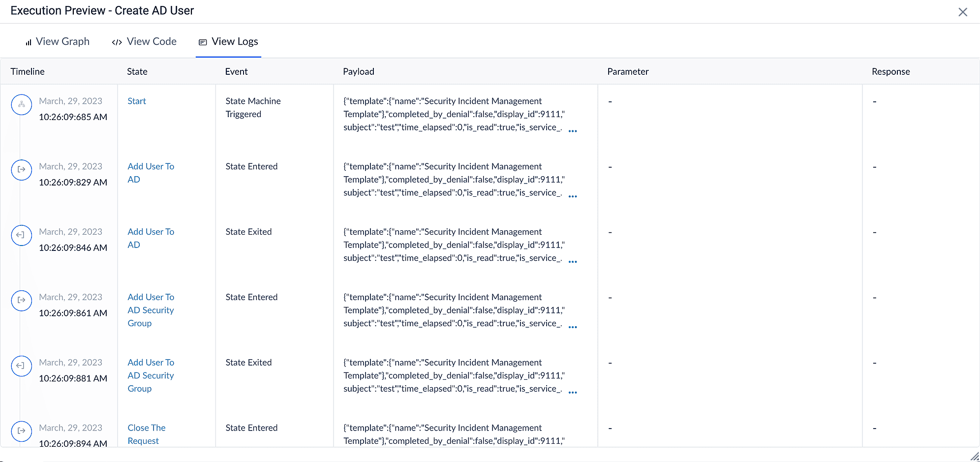Click AD Security Group state entered icon
This screenshot has height=462, width=980.
point(22,300)
